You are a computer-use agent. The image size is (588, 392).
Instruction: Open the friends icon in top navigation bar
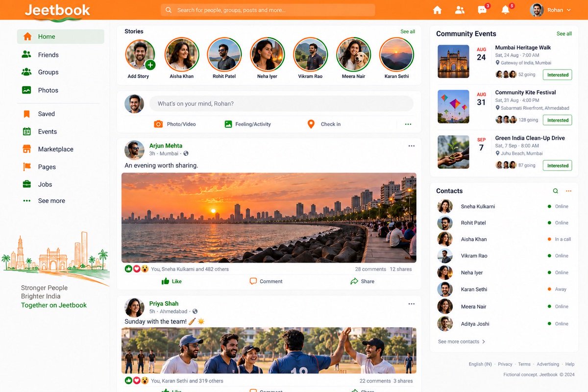tap(460, 10)
